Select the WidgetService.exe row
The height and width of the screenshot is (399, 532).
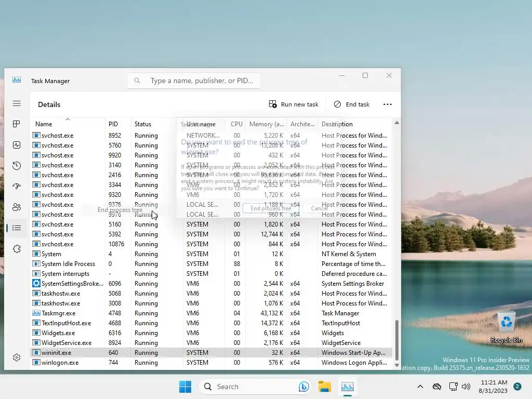click(x=211, y=343)
